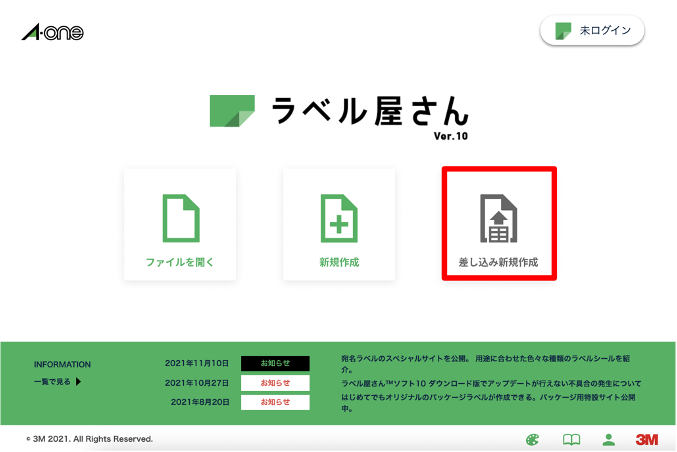
Task: Click the green blank file icon
Action: 181,218
